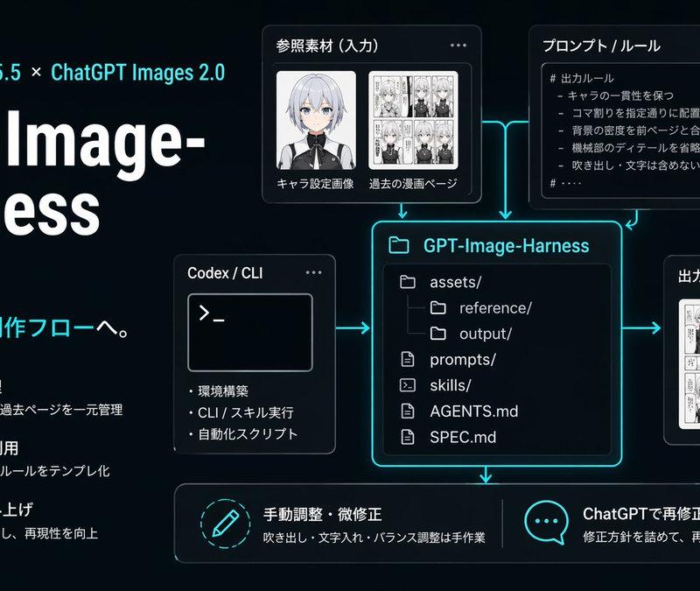Click the reference/ folder icon
The width and height of the screenshot is (700, 591).
pyautogui.click(x=437, y=308)
